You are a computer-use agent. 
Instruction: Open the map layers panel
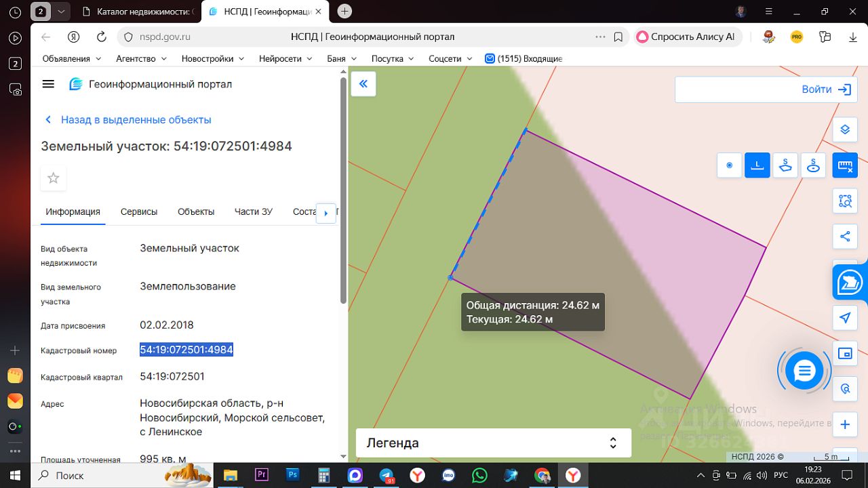click(845, 129)
